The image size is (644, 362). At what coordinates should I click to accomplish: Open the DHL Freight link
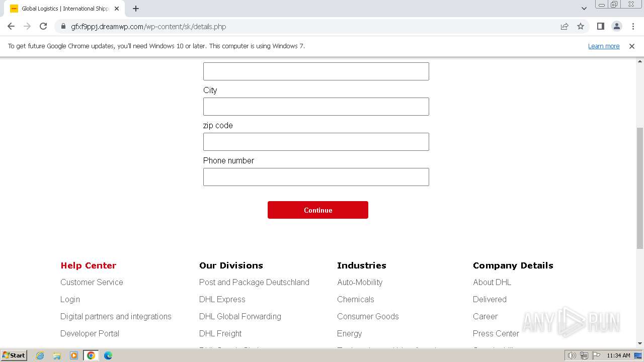(220, 334)
